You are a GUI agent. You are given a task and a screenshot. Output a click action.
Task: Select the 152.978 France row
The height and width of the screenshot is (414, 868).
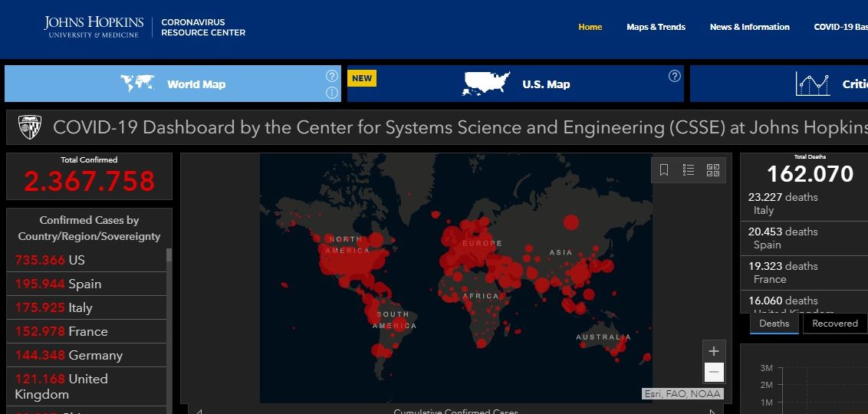[87, 331]
